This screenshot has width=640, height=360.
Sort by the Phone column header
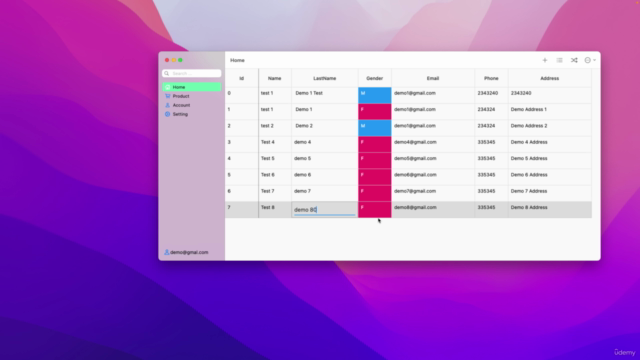pos(491,78)
